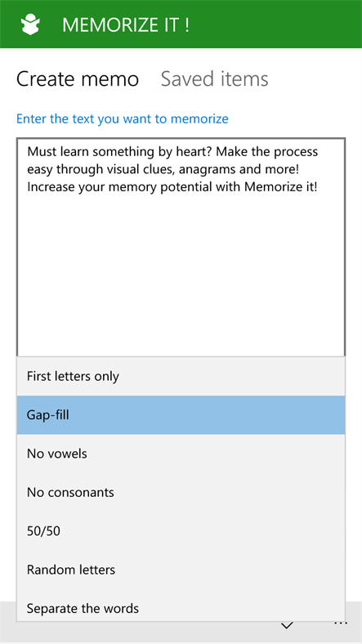The width and height of the screenshot is (362, 644).
Task: Click the 'Enter the text you want to memorize' label
Action: coord(123,119)
